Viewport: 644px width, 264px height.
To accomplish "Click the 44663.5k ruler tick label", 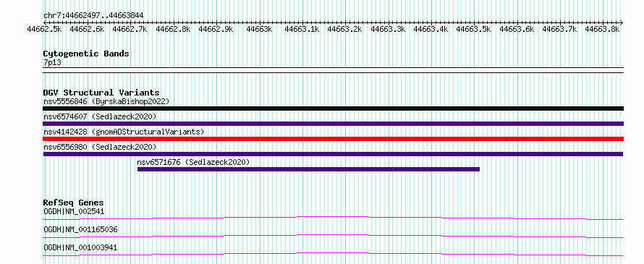I will pos(474,29).
